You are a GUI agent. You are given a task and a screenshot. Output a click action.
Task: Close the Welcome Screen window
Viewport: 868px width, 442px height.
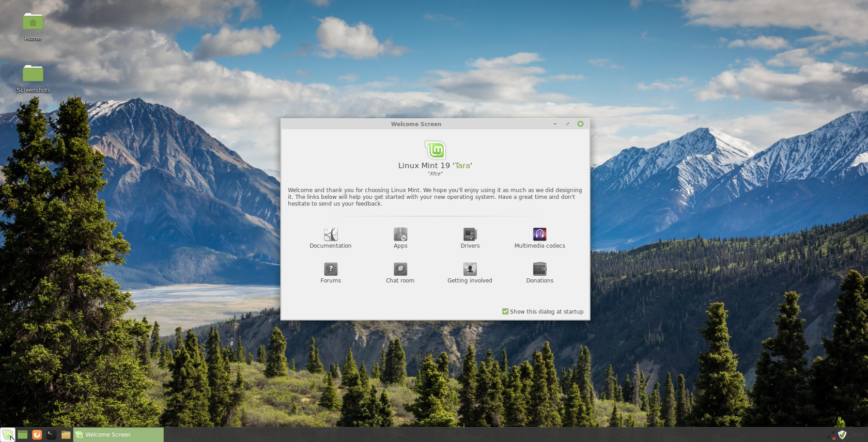click(x=581, y=124)
